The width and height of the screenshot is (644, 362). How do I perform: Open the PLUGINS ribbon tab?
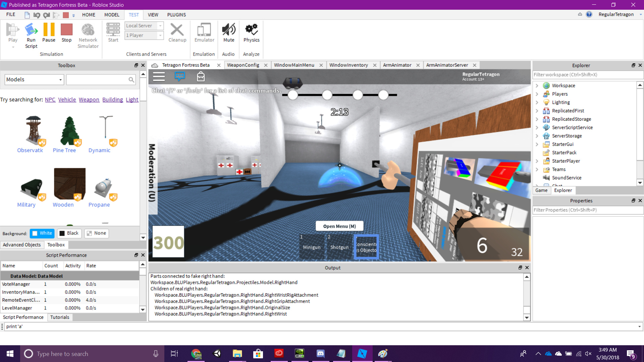pyautogui.click(x=176, y=15)
